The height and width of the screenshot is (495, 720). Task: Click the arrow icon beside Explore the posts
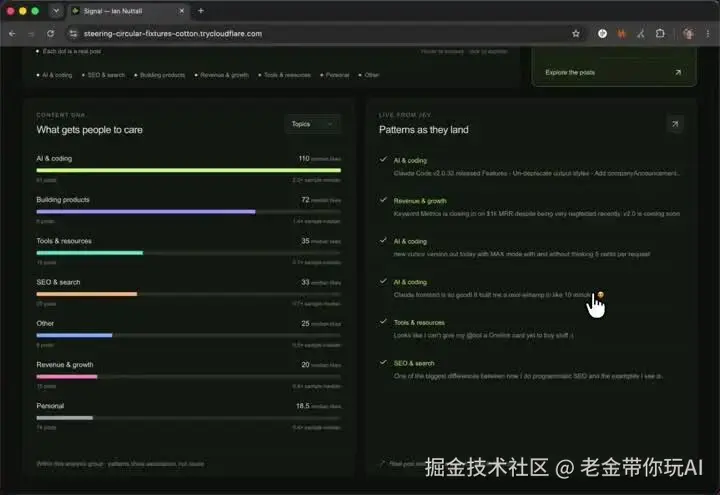coord(678,73)
